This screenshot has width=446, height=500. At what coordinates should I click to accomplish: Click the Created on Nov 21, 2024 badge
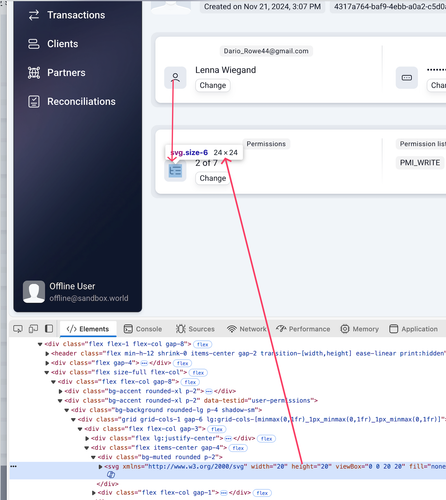pyautogui.click(x=262, y=7)
